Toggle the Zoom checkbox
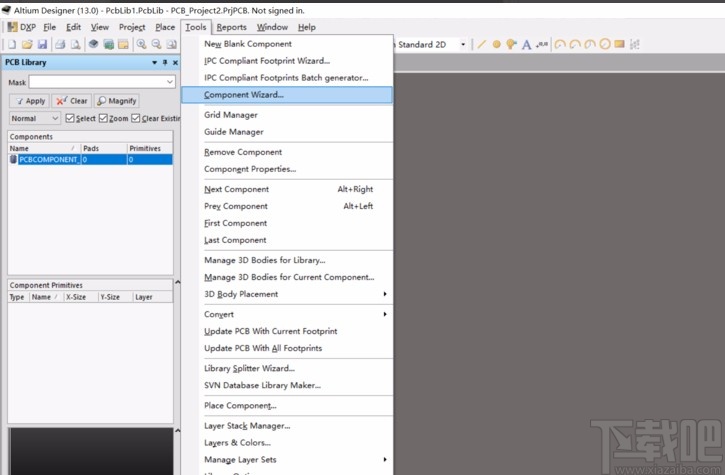The image size is (725, 475). 103,118
